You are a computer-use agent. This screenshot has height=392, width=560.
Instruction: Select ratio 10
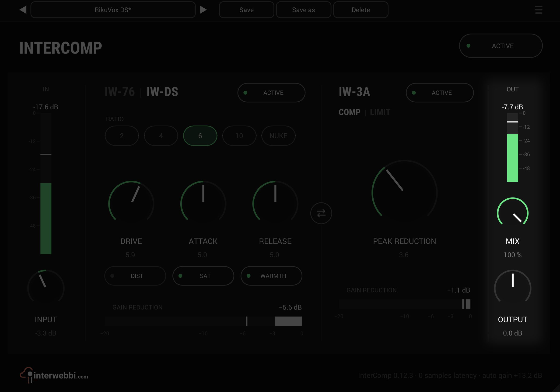coord(239,136)
